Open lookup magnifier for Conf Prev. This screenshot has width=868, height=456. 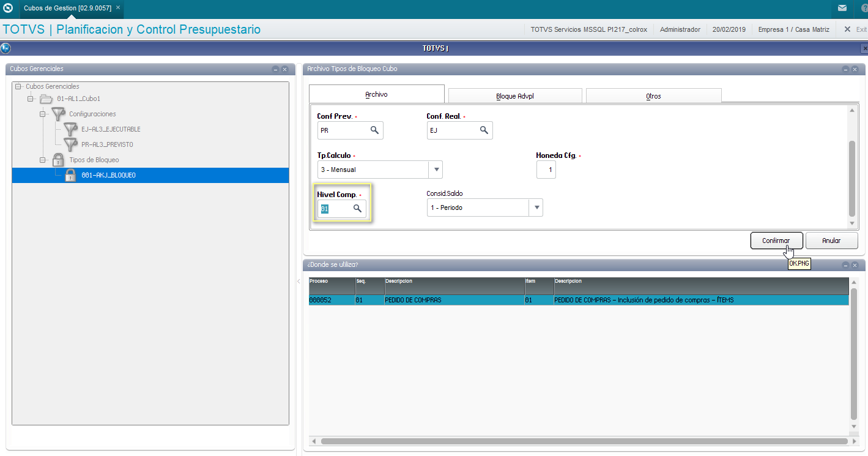tap(374, 130)
